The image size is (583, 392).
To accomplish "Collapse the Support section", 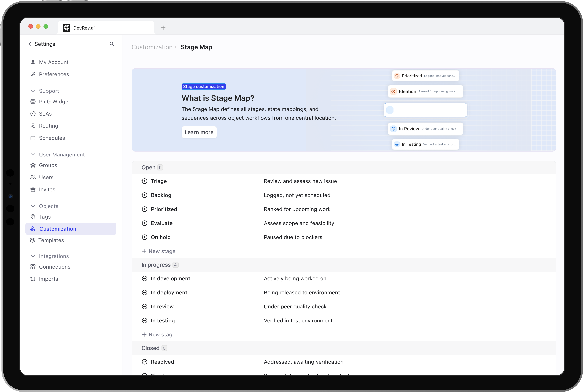I will (33, 91).
